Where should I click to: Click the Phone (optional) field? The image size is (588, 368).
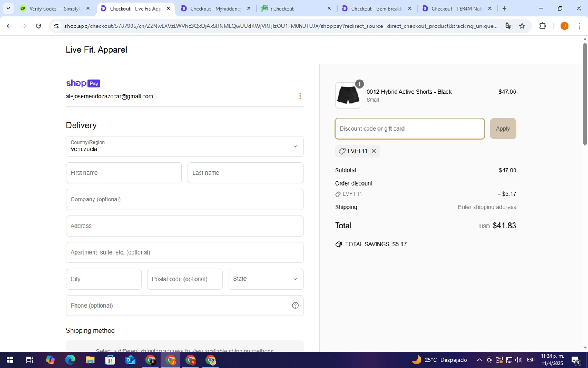(185, 306)
